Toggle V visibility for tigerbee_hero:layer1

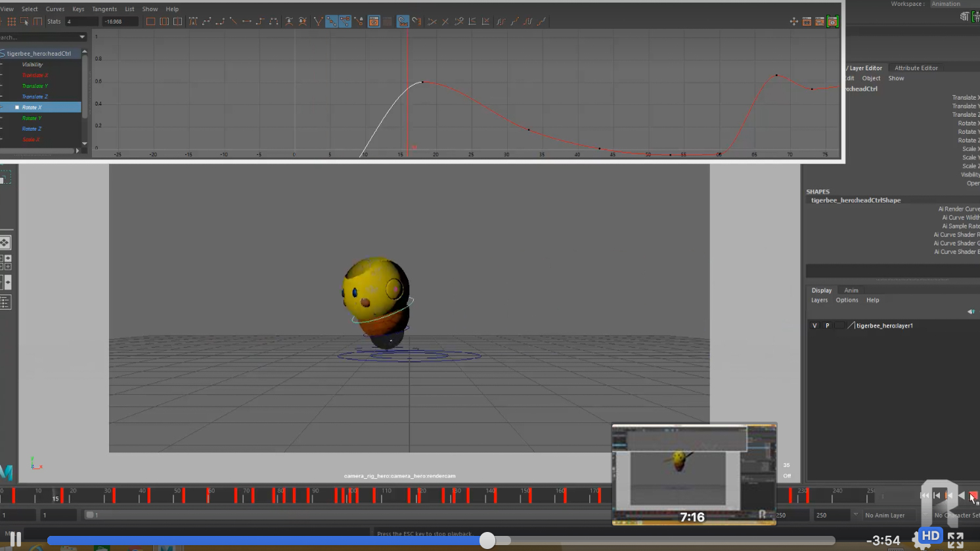[x=814, y=326]
